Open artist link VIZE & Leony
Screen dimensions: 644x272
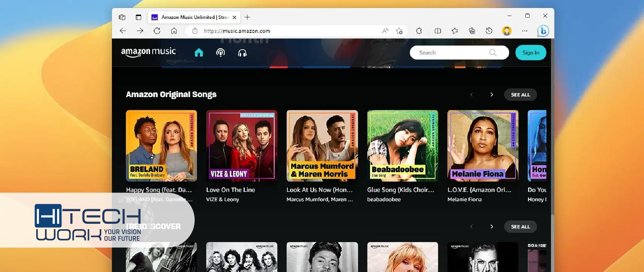(223, 200)
